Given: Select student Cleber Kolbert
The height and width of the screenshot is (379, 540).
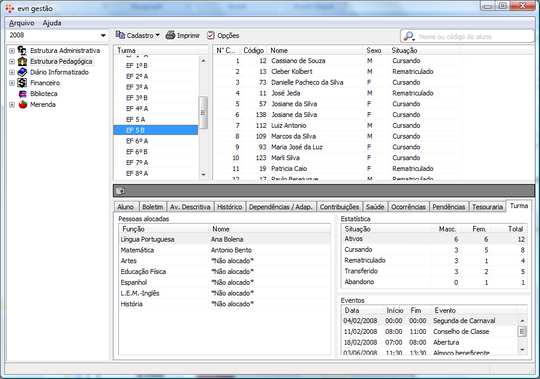Looking at the screenshot, I should tap(338, 72).
